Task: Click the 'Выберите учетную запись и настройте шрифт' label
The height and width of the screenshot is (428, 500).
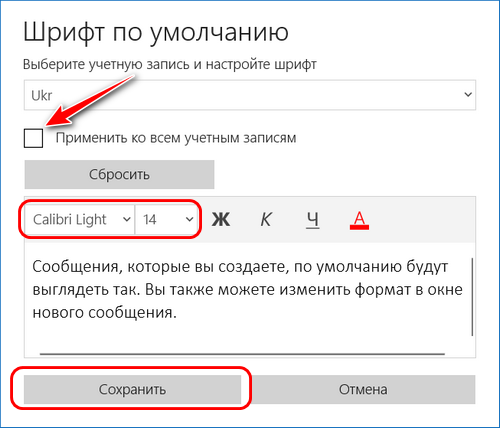Action: 170,64
